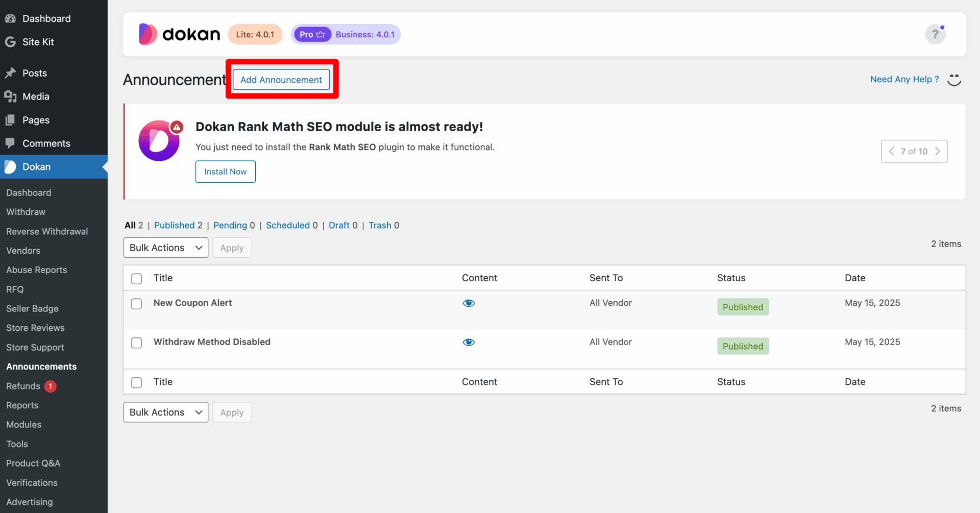This screenshot has height=513, width=980.
Task: Open Dokan Dashboard submenu item
Action: point(29,192)
